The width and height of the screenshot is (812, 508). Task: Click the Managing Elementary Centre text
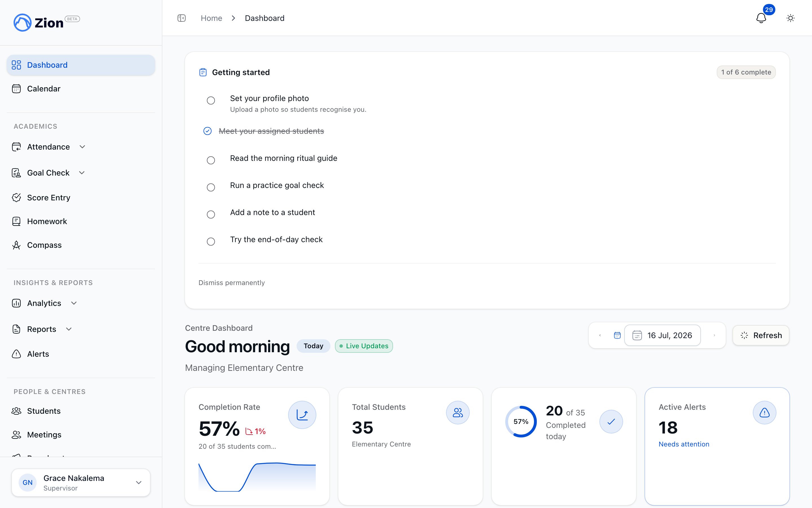[244, 367]
